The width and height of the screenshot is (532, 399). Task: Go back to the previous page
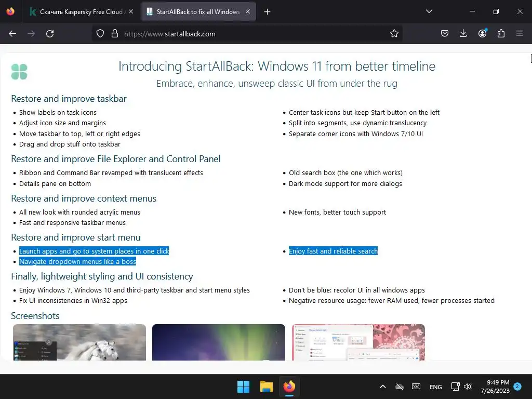pyautogui.click(x=12, y=34)
